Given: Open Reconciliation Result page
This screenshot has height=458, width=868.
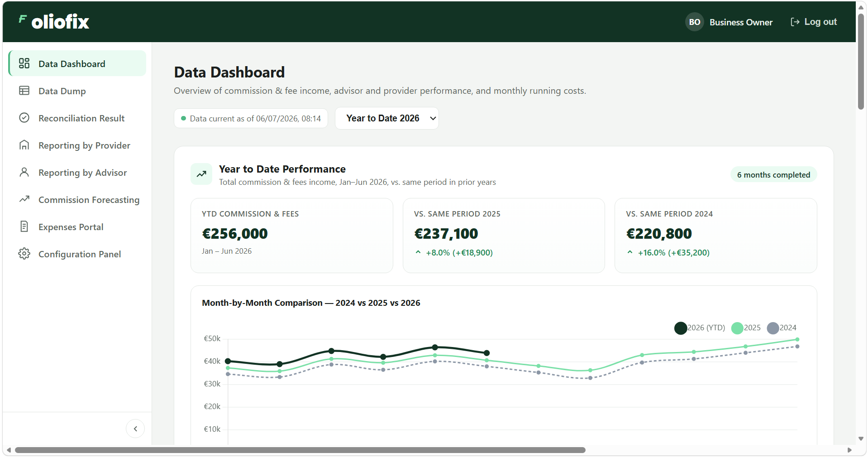Looking at the screenshot, I should [x=77, y=118].
